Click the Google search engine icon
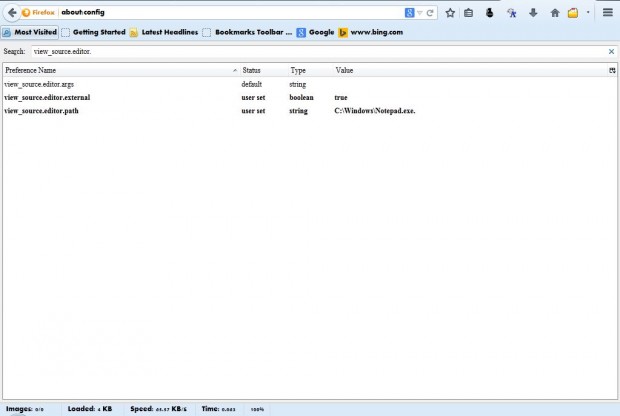 (409, 13)
